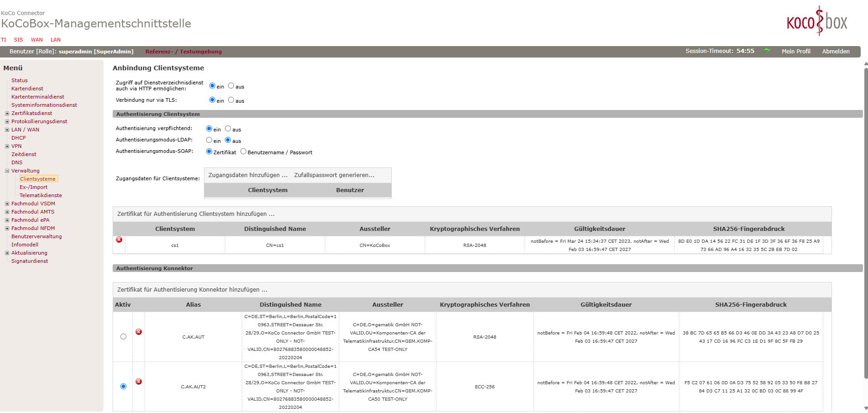Screen dimensions: 868x413
Task: Expand the Protokollierungsdienst menu node
Action: (7, 121)
